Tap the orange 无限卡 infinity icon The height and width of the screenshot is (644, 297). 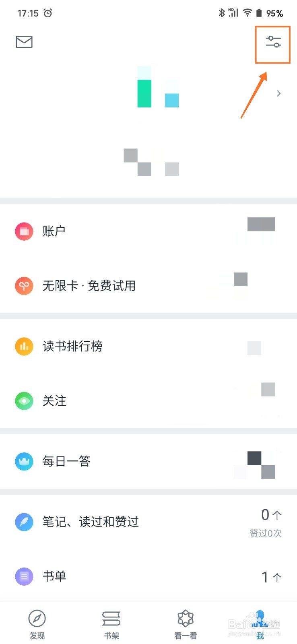click(24, 286)
